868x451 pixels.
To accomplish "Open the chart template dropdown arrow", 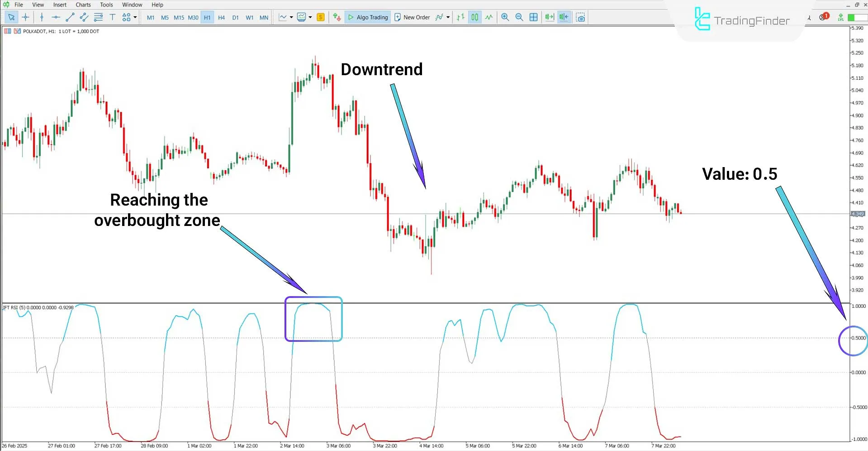I will [x=310, y=17].
